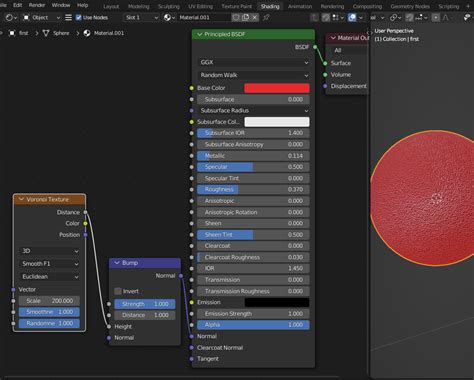Open the Euclidean distance metric dropdown
The image size is (474, 380).
tap(49, 277)
